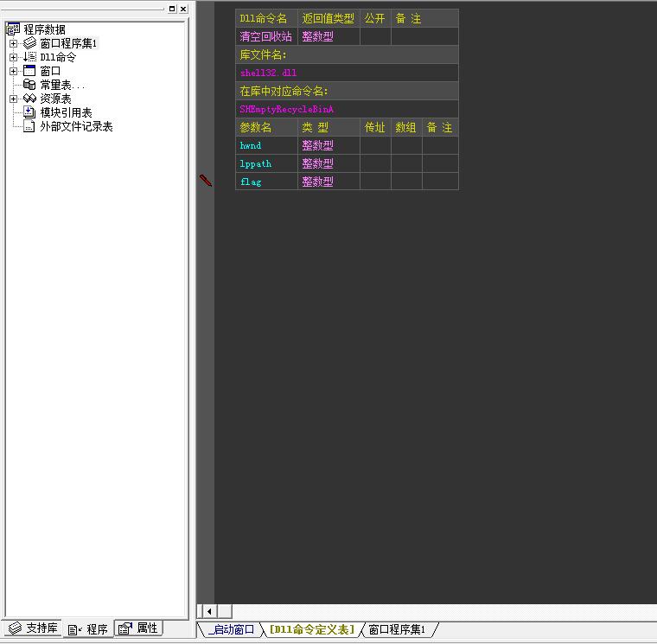Click the horizontal scrollbar thumb

tap(224, 611)
